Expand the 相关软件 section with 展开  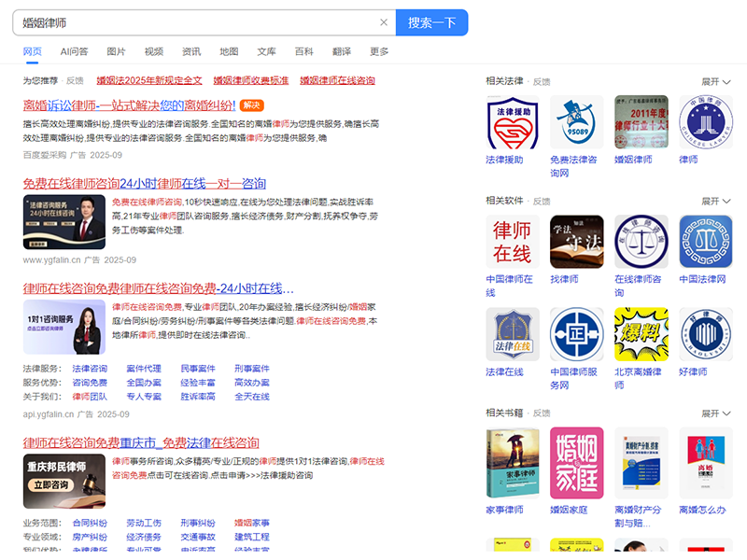[x=715, y=201]
